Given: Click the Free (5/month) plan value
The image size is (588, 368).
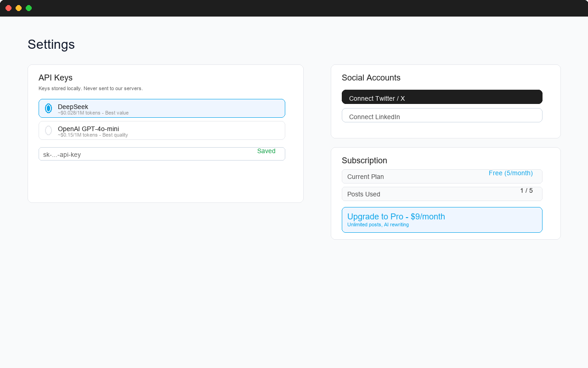Looking at the screenshot, I should coord(511,173).
